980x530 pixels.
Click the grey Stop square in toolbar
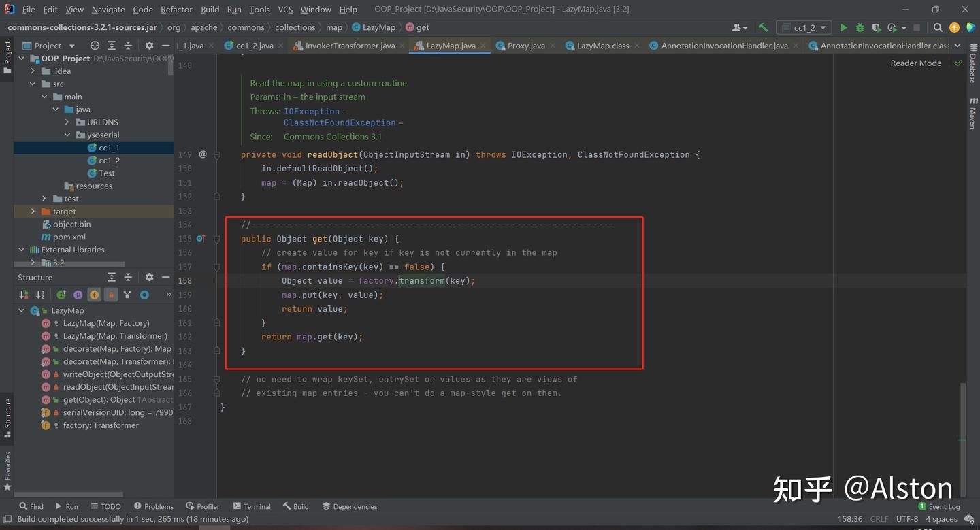(x=917, y=28)
